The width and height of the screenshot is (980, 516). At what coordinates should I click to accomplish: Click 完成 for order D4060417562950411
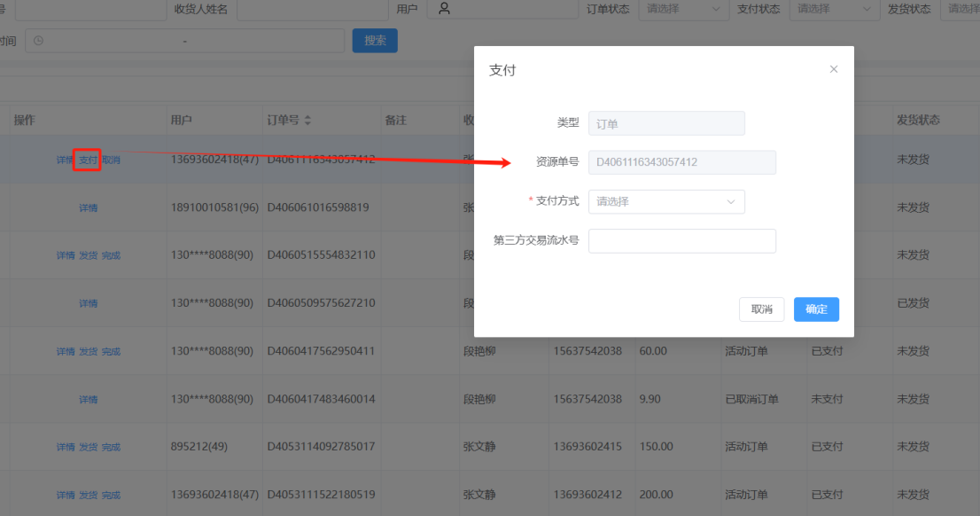pyautogui.click(x=111, y=351)
